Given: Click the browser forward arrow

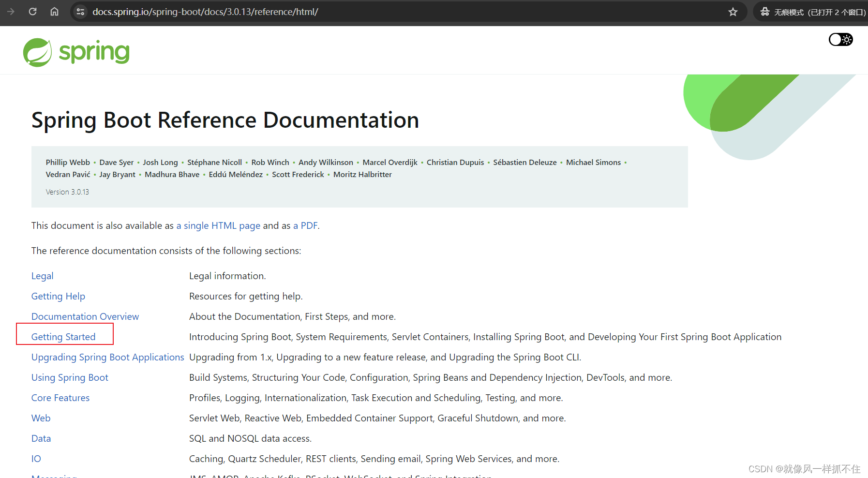Looking at the screenshot, I should point(11,12).
